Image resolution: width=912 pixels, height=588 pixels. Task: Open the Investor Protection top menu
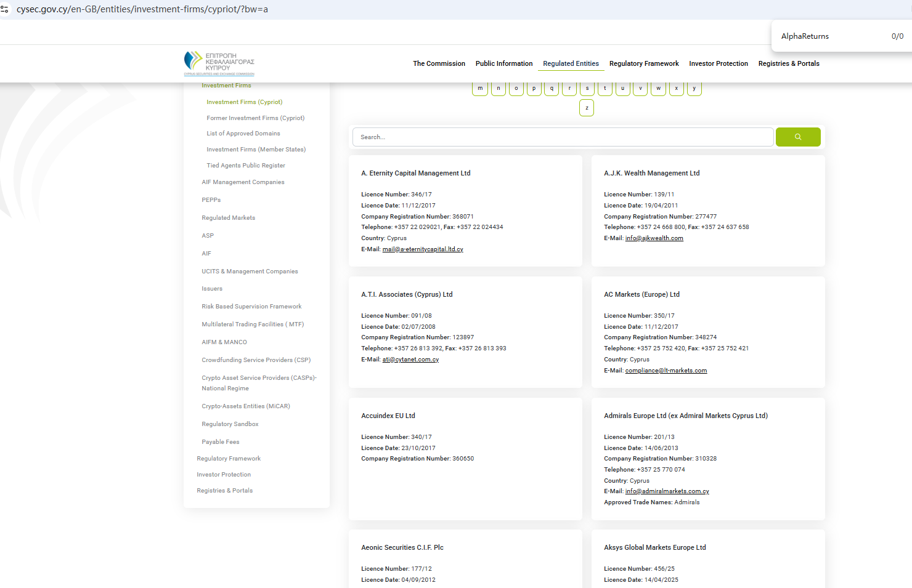718,63
